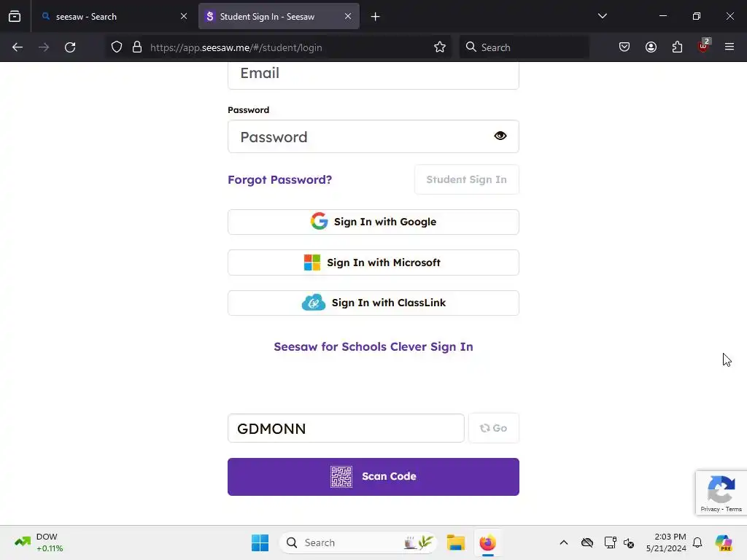The height and width of the screenshot is (560, 747).
Task: Open the Forgot Password? link
Action: tap(279, 180)
